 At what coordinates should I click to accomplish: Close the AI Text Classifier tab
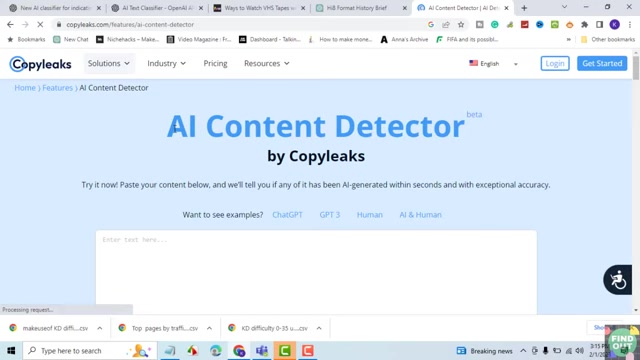point(201,8)
